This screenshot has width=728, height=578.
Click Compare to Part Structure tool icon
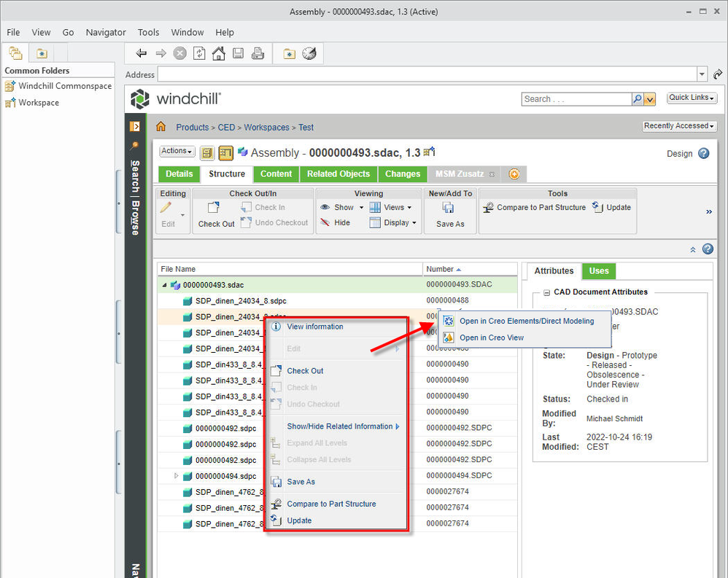(x=489, y=208)
